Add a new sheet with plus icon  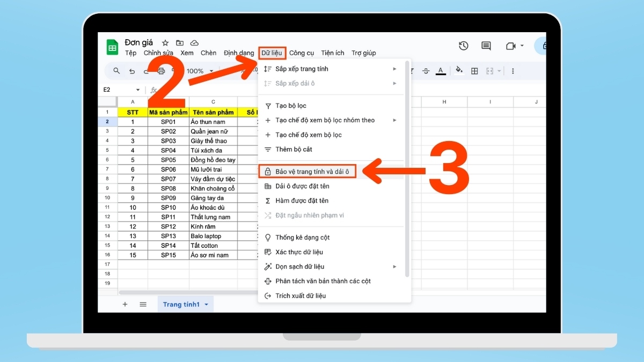tap(125, 304)
